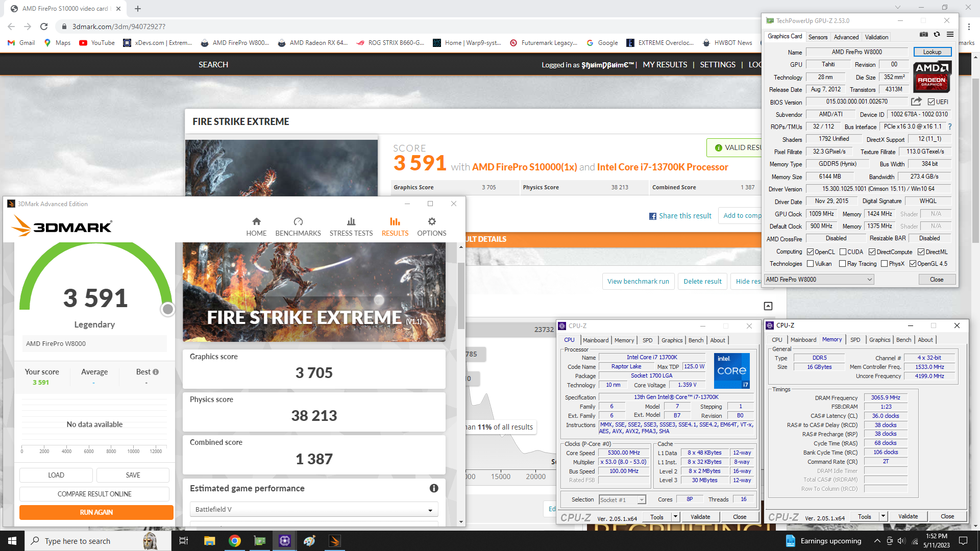Switch to the Validation tab in GPU-Z
The width and height of the screenshot is (980, 551).
tap(876, 37)
